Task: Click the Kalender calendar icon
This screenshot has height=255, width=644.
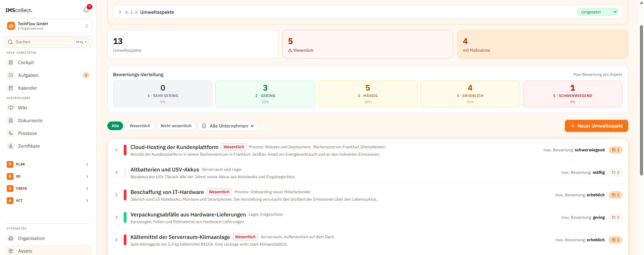Action: (x=11, y=88)
